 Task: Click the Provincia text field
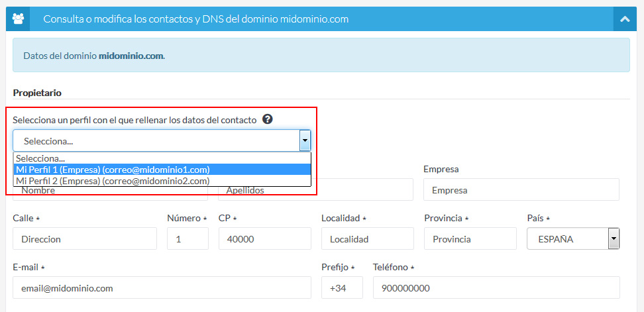point(470,238)
